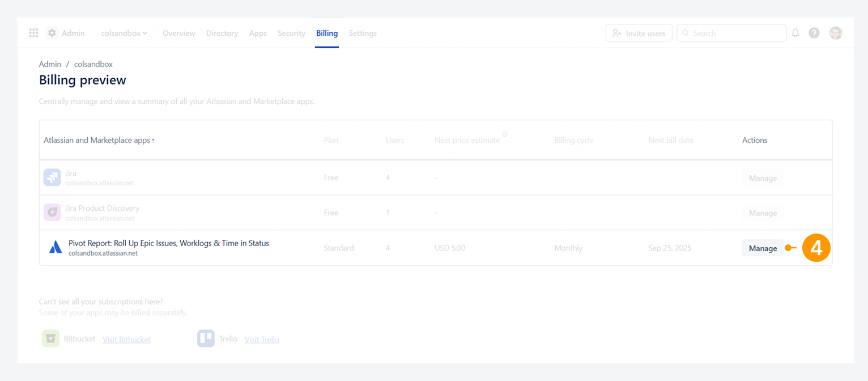The width and height of the screenshot is (868, 381).
Task: Click the Pivot Report app title text
Action: pos(169,243)
